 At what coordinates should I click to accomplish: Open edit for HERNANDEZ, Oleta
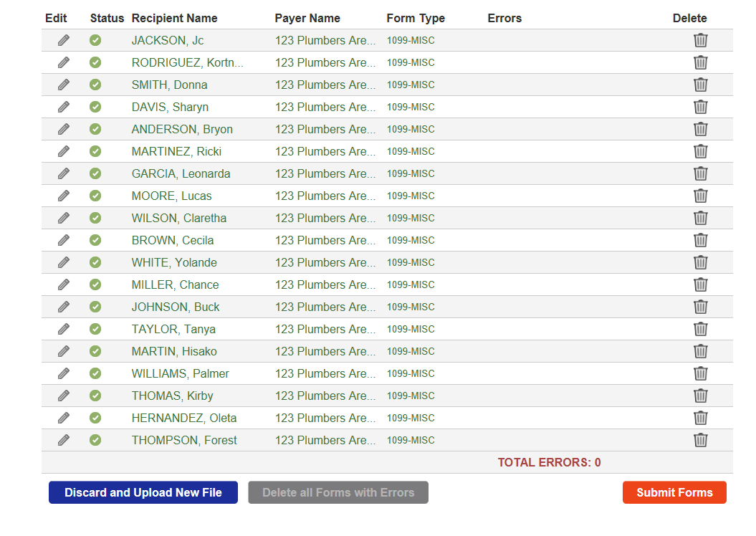click(64, 418)
